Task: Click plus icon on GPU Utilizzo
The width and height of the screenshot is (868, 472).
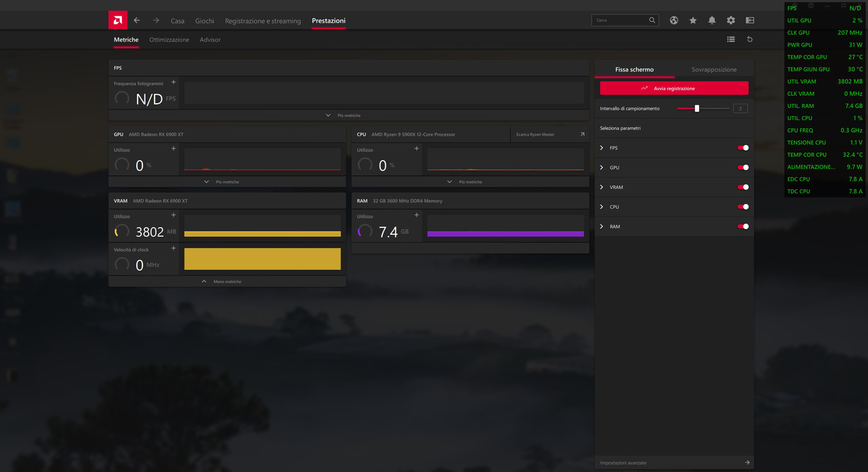Action: click(174, 149)
